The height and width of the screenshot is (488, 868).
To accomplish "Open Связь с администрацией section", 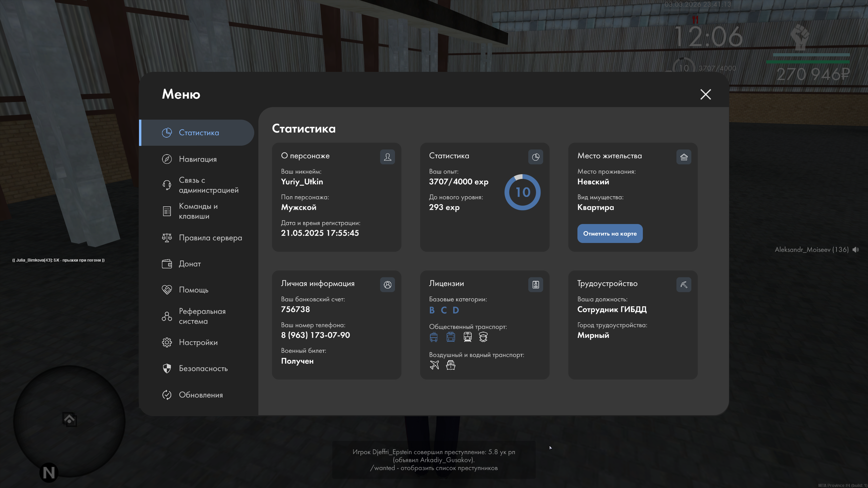I will point(208,185).
